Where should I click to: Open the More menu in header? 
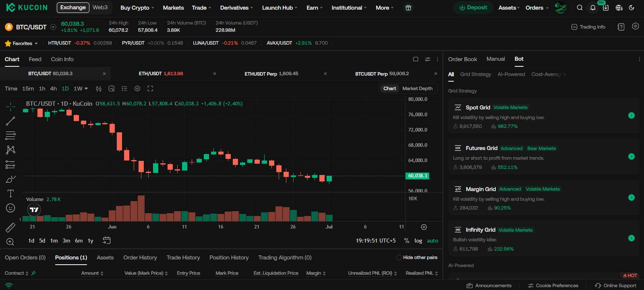tap(385, 8)
